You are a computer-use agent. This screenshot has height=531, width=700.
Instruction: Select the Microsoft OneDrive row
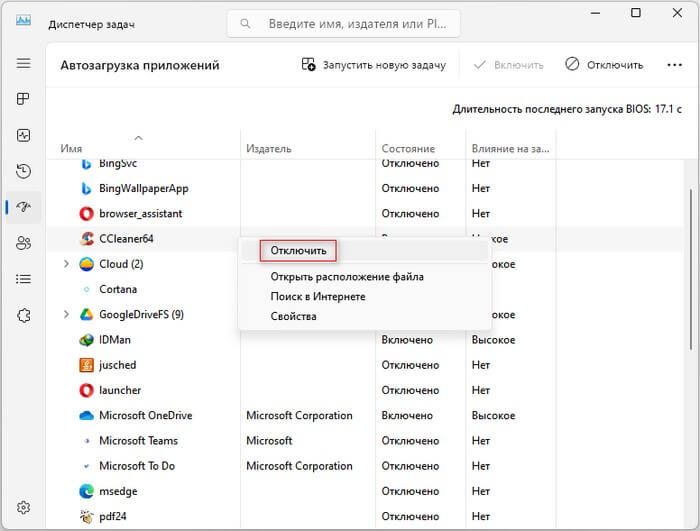click(365, 415)
